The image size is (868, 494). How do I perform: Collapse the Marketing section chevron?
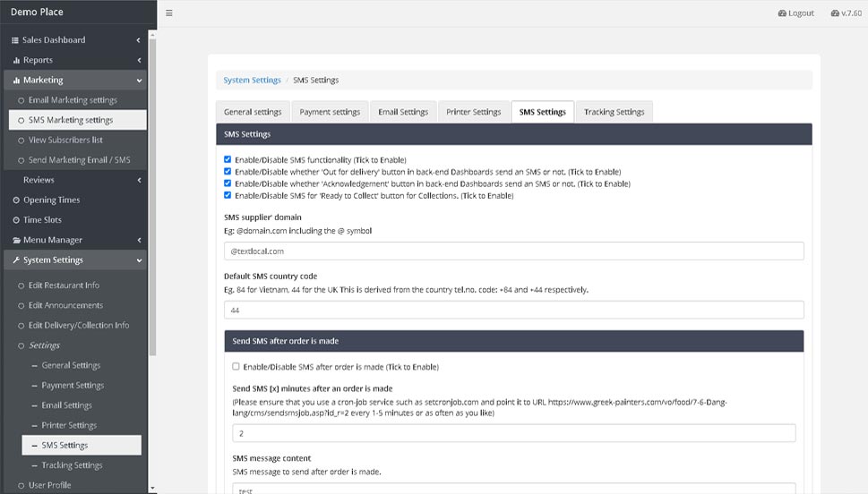tap(139, 81)
